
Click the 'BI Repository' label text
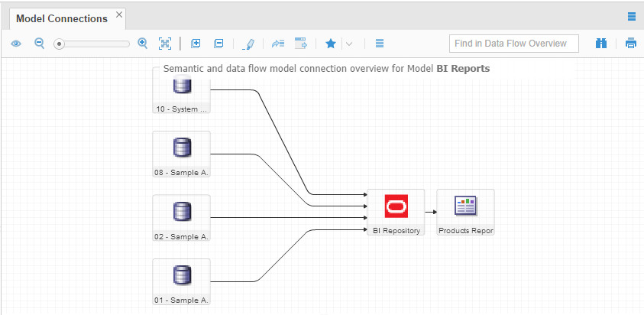pyautogui.click(x=396, y=231)
